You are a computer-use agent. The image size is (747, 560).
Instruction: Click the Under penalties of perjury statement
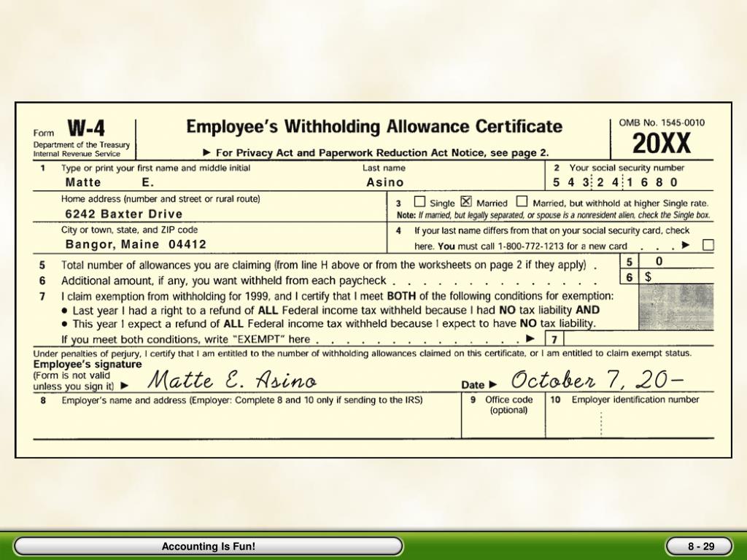click(363, 354)
